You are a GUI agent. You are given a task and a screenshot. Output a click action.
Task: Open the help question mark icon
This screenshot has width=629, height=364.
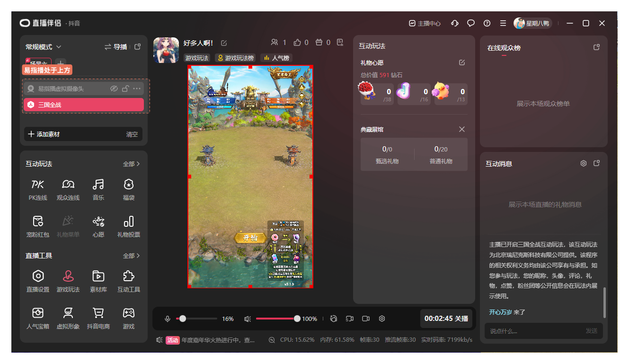pyautogui.click(x=487, y=23)
